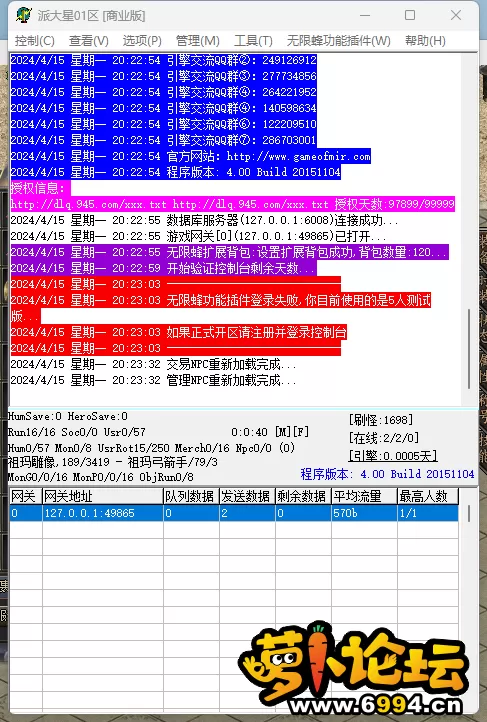
Task: Open the 控制(C) menu
Action: [x=35, y=41]
